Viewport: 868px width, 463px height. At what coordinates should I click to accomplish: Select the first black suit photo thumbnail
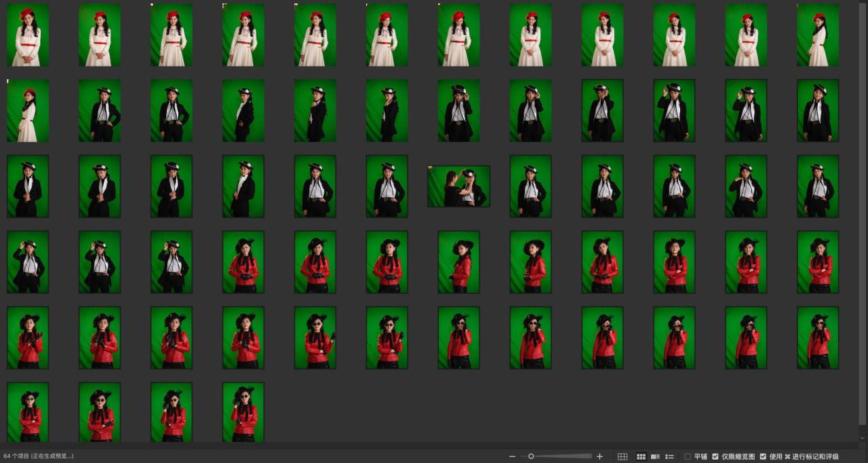point(100,111)
